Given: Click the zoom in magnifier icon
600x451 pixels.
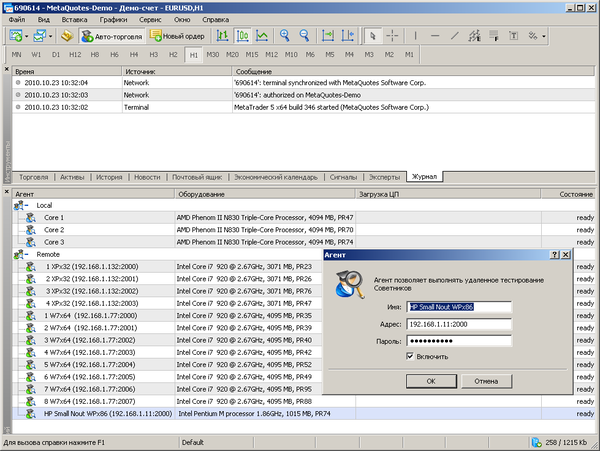Looking at the screenshot, I should [x=284, y=36].
